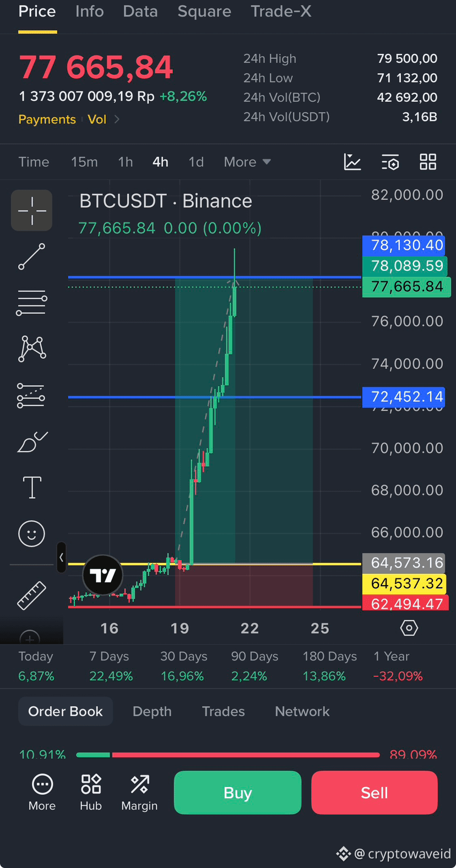Click the 78,130.40 blue price label

(x=404, y=245)
